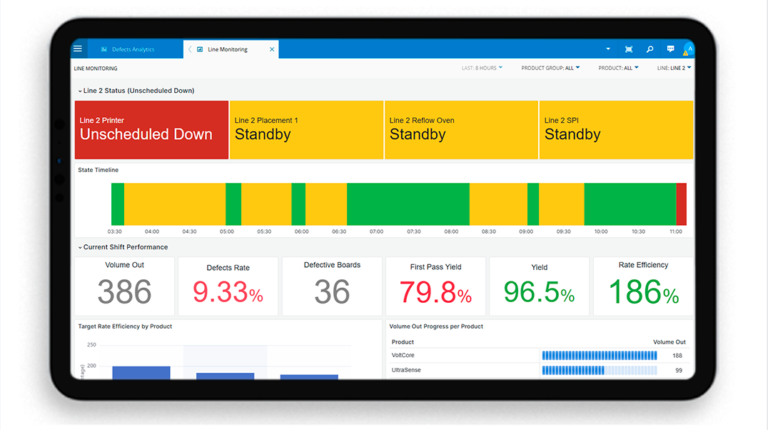The height and width of the screenshot is (430, 768).
Task: Open the hamburger navigation menu
Action: pos(78,49)
